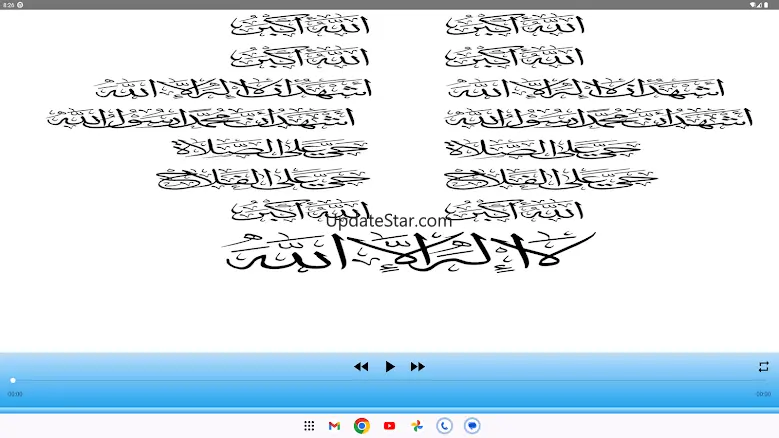The width and height of the screenshot is (779, 438).
Task: Tap the large bottom calligraphy line
Action: point(410,252)
